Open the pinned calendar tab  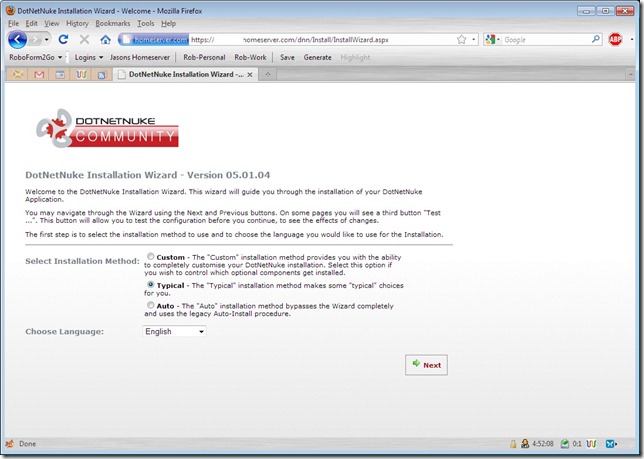[60, 74]
